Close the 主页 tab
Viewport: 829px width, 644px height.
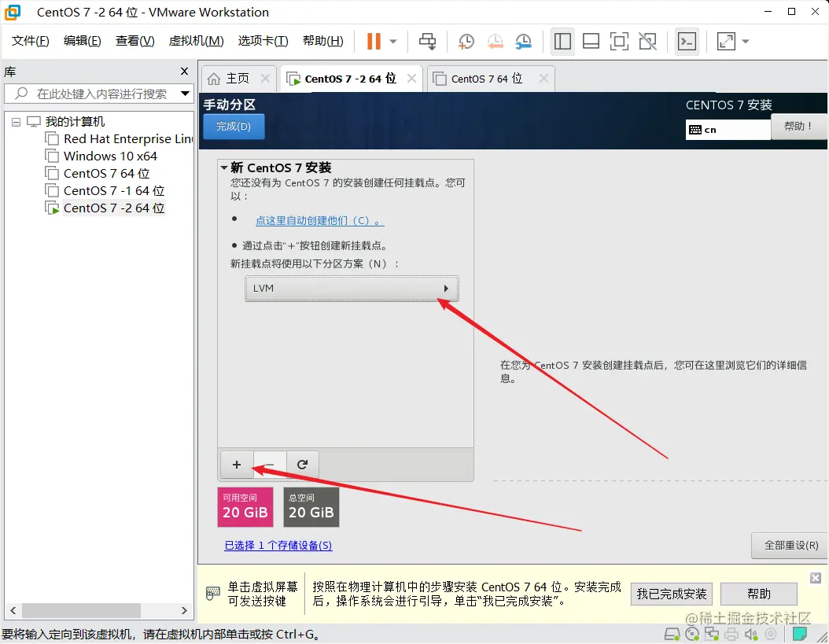coord(265,79)
